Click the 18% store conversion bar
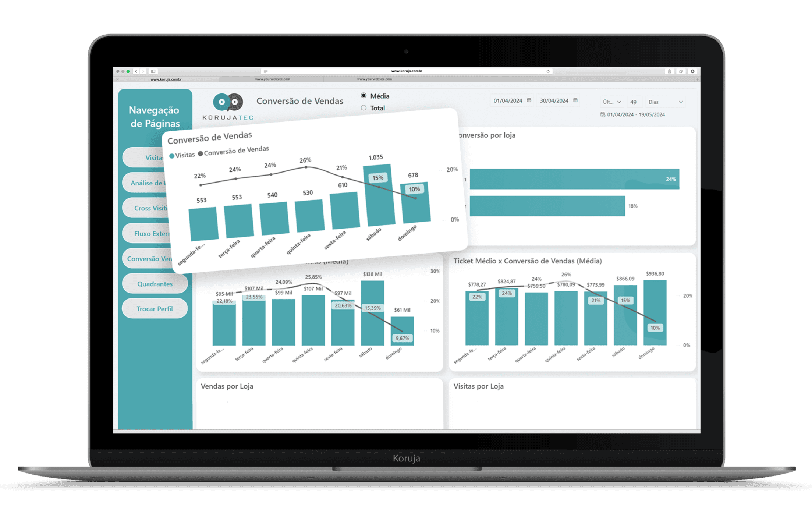The height and width of the screenshot is (524, 812). tap(547, 206)
